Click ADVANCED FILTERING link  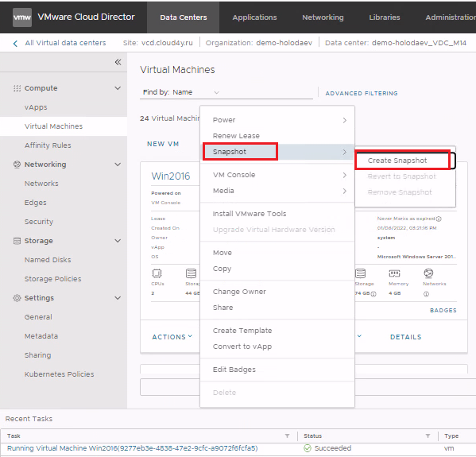pos(362,93)
